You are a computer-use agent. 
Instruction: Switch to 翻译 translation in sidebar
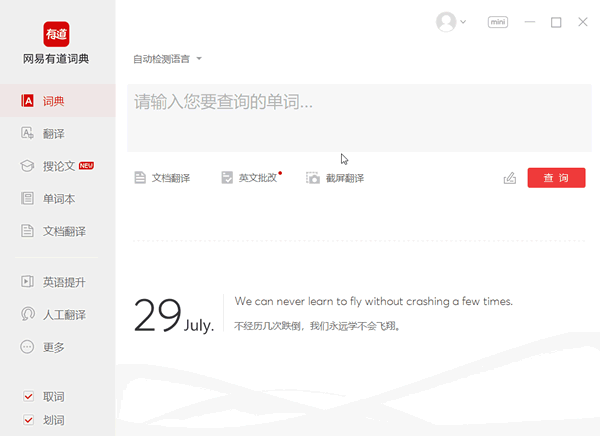click(57, 134)
